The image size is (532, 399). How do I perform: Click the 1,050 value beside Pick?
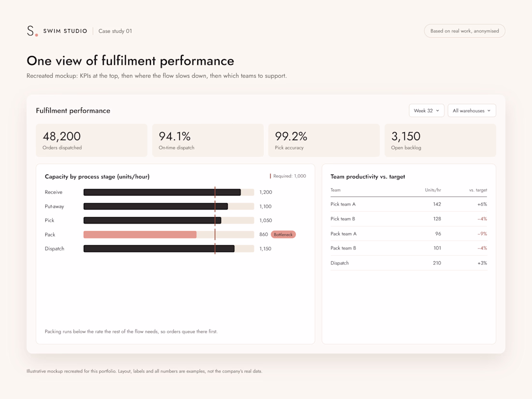(266, 221)
